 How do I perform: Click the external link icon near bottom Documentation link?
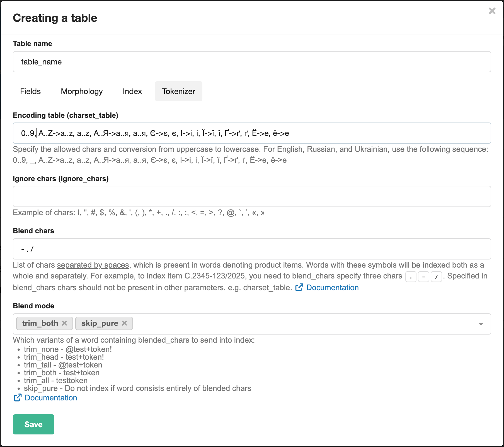[18, 397]
